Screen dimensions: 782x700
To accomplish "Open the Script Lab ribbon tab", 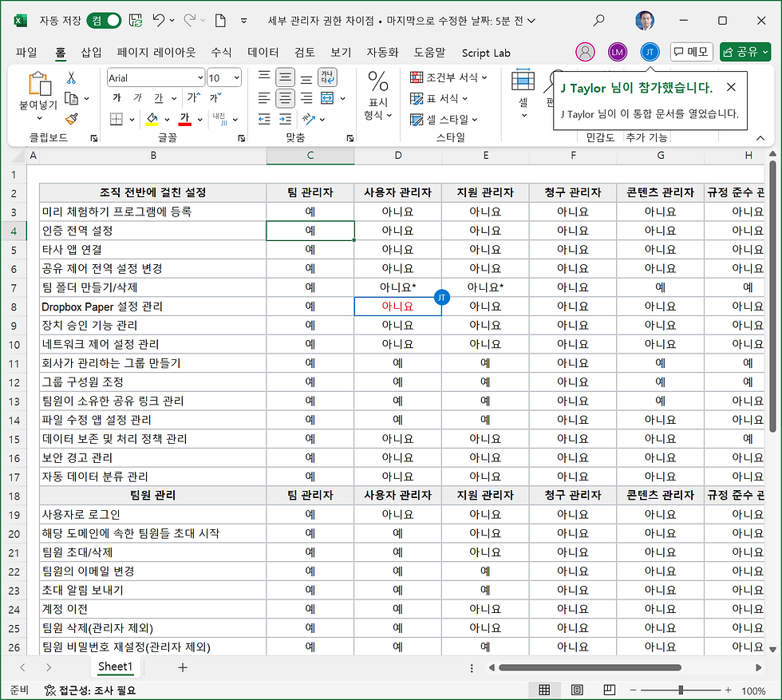I will coord(486,53).
